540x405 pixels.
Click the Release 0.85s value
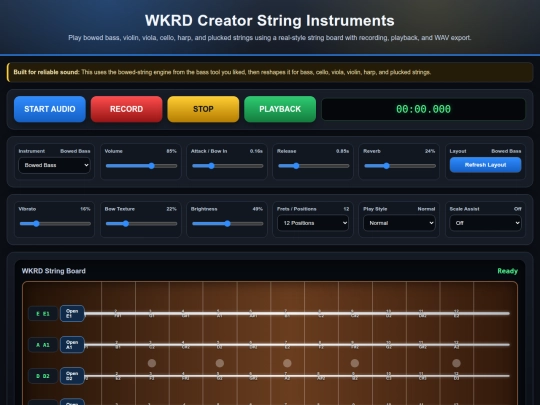[342, 151]
